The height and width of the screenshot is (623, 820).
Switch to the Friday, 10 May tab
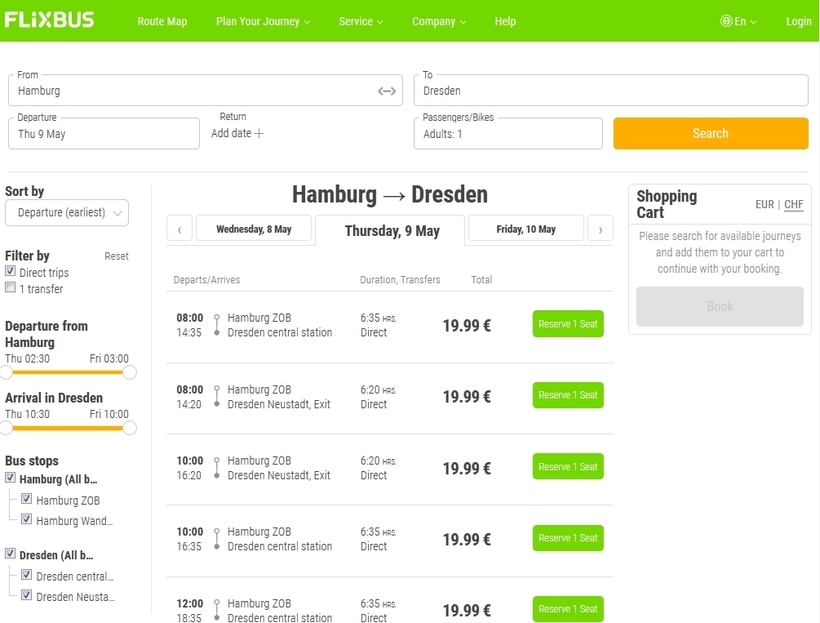click(x=526, y=229)
